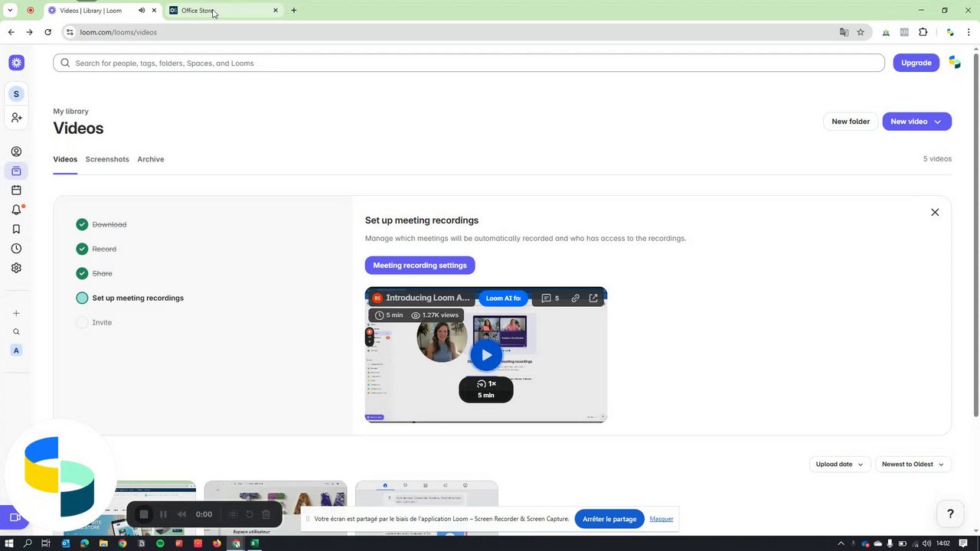Click the Loom logo in sidebar
980x551 pixels.
click(x=16, y=63)
